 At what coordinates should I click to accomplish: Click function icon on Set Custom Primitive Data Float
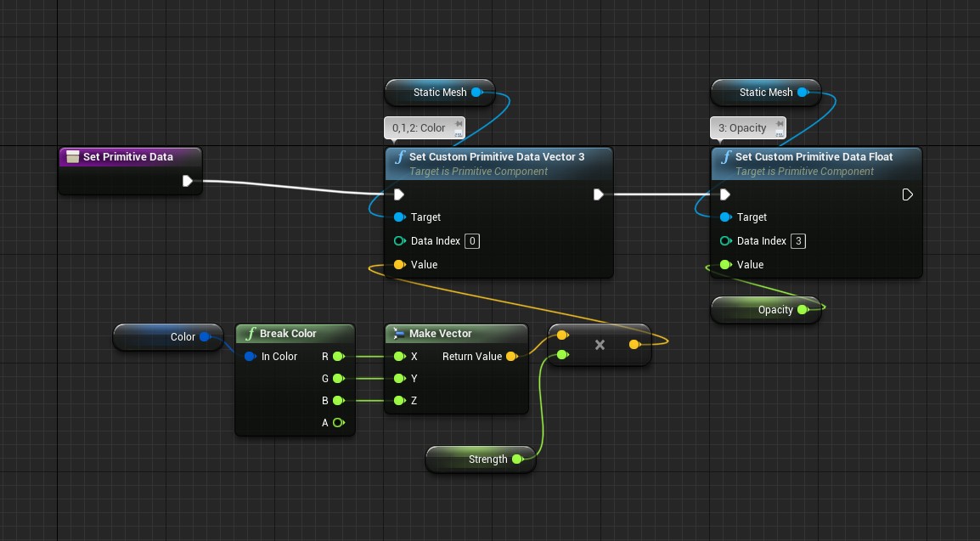(x=725, y=157)
